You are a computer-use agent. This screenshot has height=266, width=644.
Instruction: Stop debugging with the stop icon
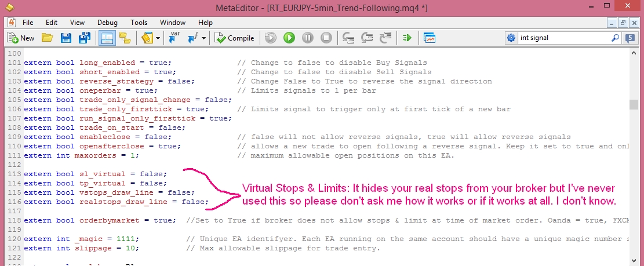(326, 38)
